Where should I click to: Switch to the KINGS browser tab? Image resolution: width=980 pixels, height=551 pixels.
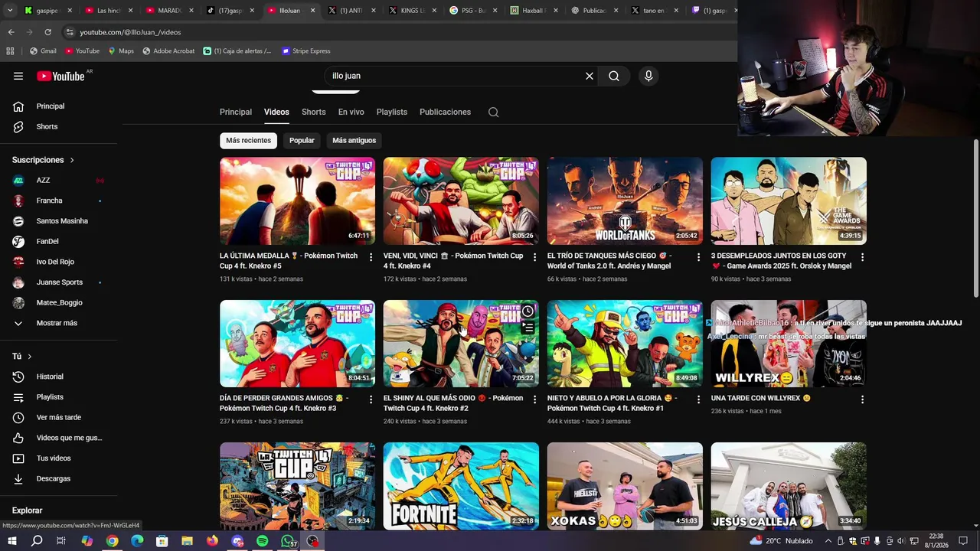tap(411, 11)
